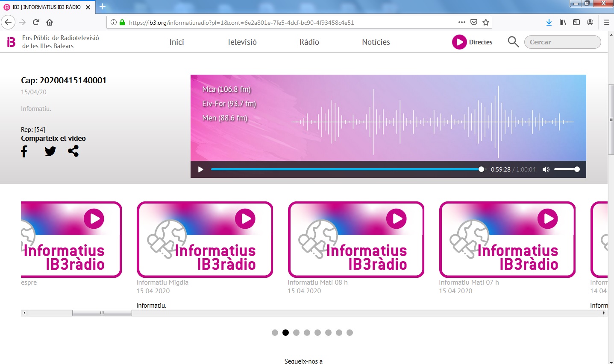Screen dimensions: 614x364
Task: Open the library bookshelf icon
Action: 563,22
